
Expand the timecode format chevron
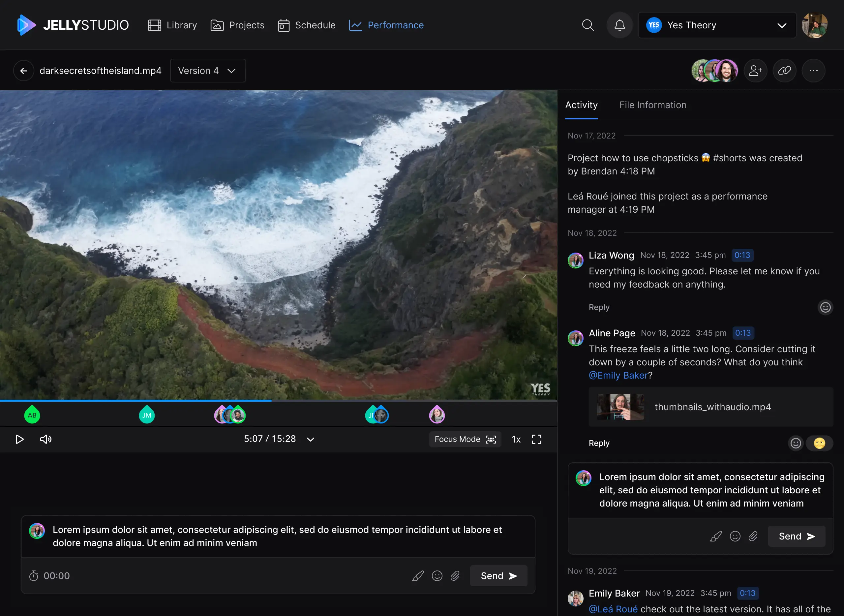310,439
